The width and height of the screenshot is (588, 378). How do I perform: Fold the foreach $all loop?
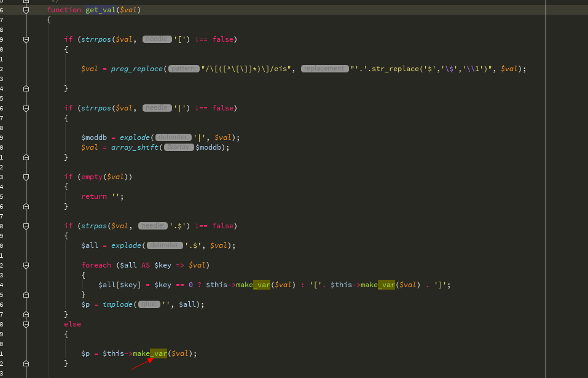[26, 265]
